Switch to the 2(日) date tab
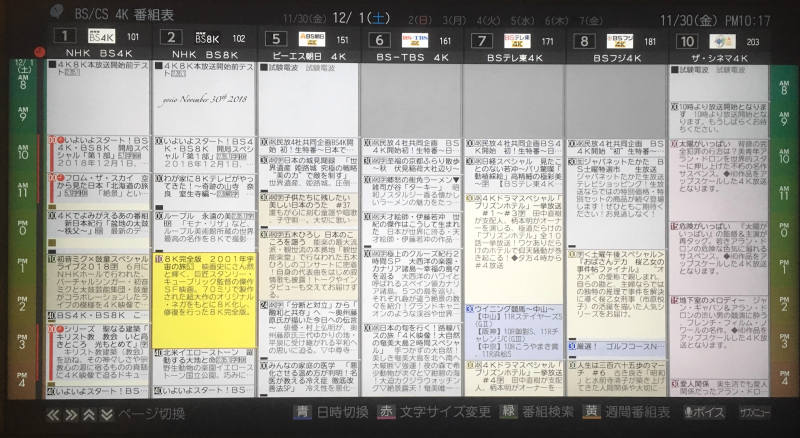The height and width of the screenshot is (438, 800). [x=420, y=20]
